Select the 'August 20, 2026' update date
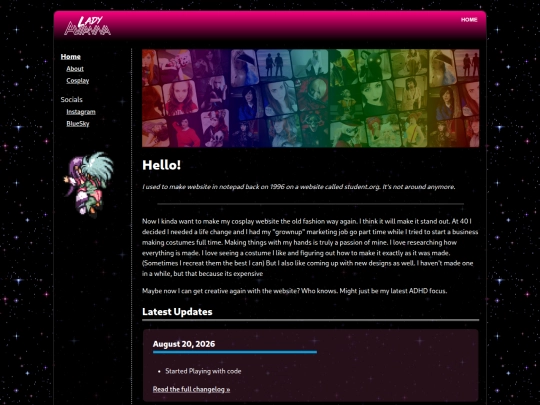Screen dimensions: 540x405 tap(184, 344)
